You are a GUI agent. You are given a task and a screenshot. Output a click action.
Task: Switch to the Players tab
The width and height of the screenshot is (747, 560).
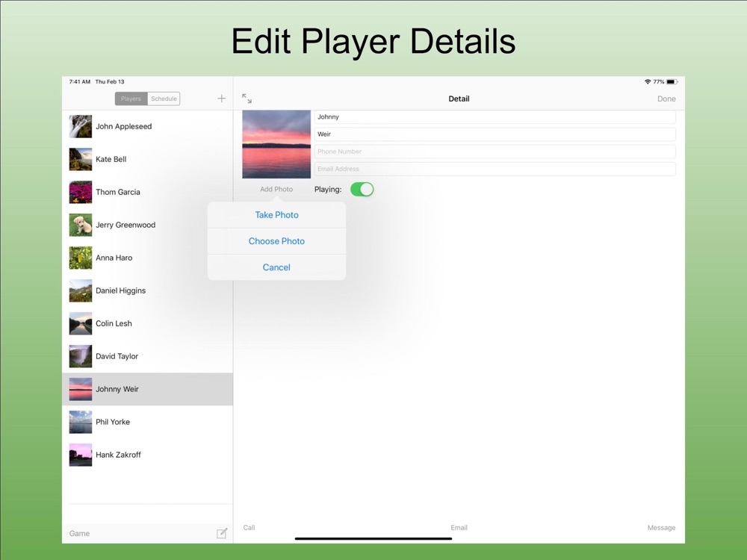point(131,99)
